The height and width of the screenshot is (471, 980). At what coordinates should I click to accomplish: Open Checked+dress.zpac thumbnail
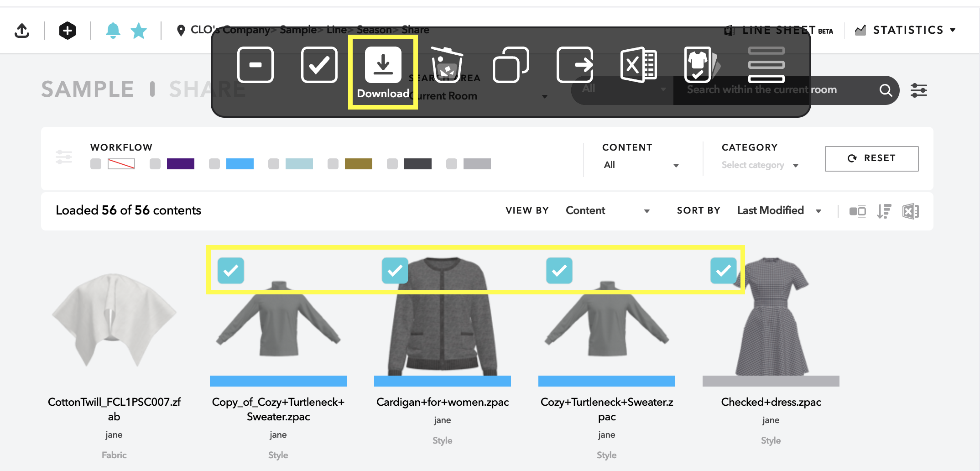(x=771, y=316)
